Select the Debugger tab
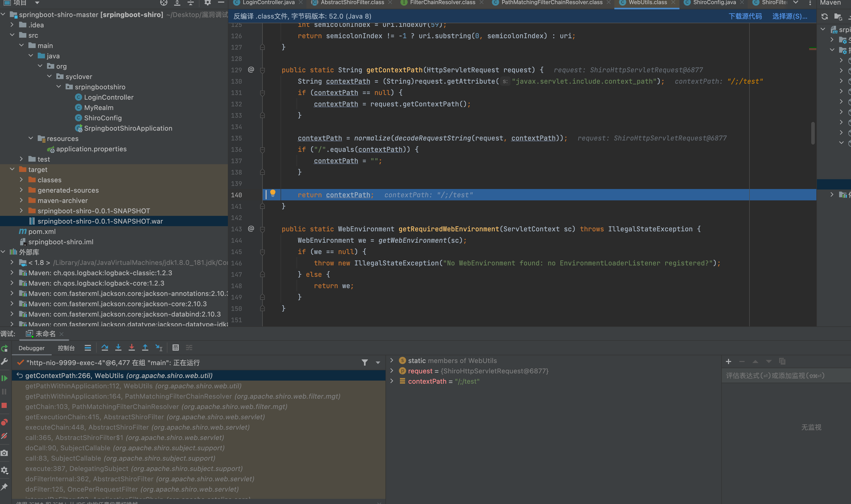This screenshot has width=851, height=504. tap(31, 348)
